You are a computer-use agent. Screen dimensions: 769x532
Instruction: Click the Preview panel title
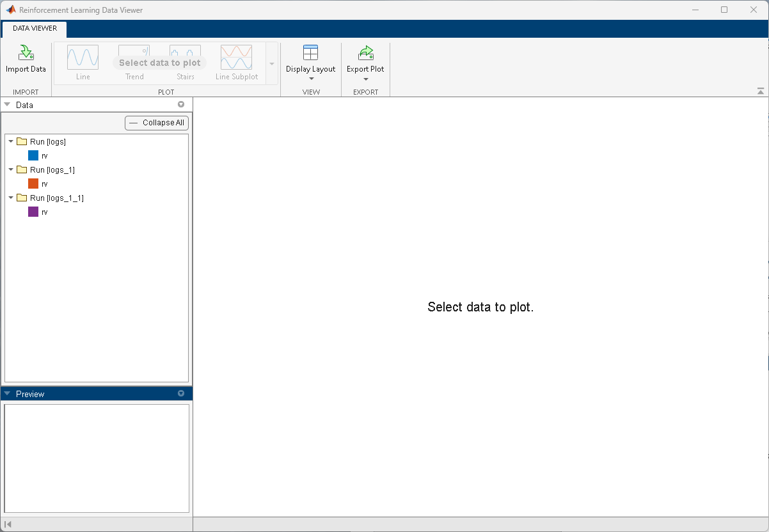coord(30,394)
